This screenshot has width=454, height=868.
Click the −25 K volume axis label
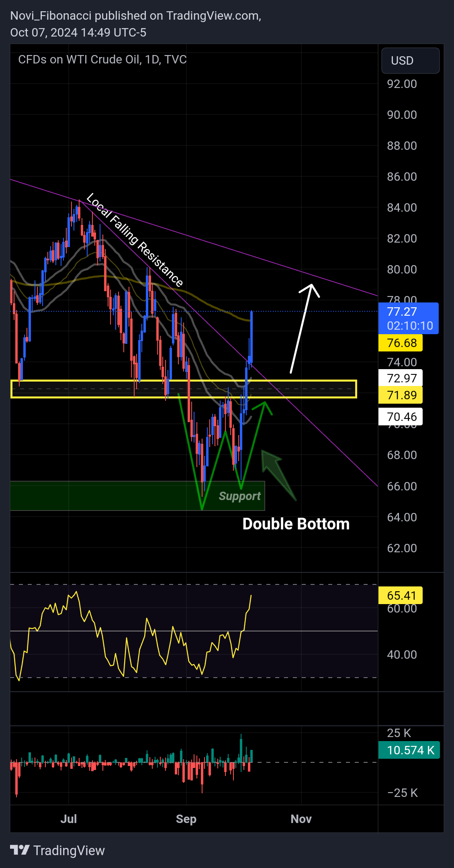(x=402, y=793)
